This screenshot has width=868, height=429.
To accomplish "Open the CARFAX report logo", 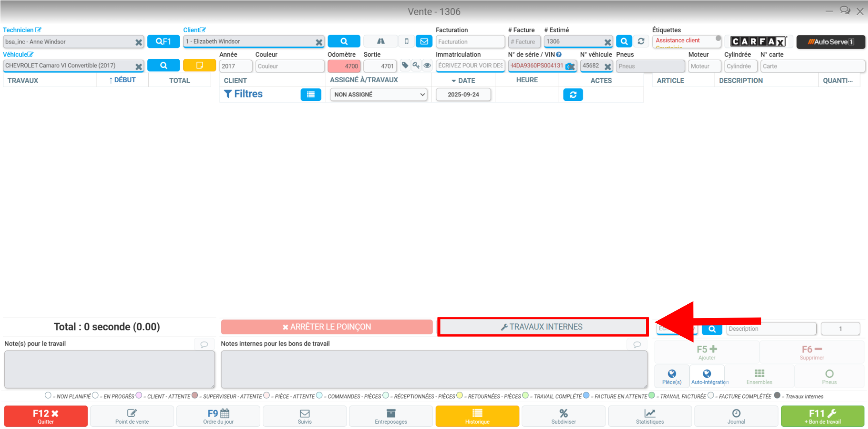I will coord(758,42).
